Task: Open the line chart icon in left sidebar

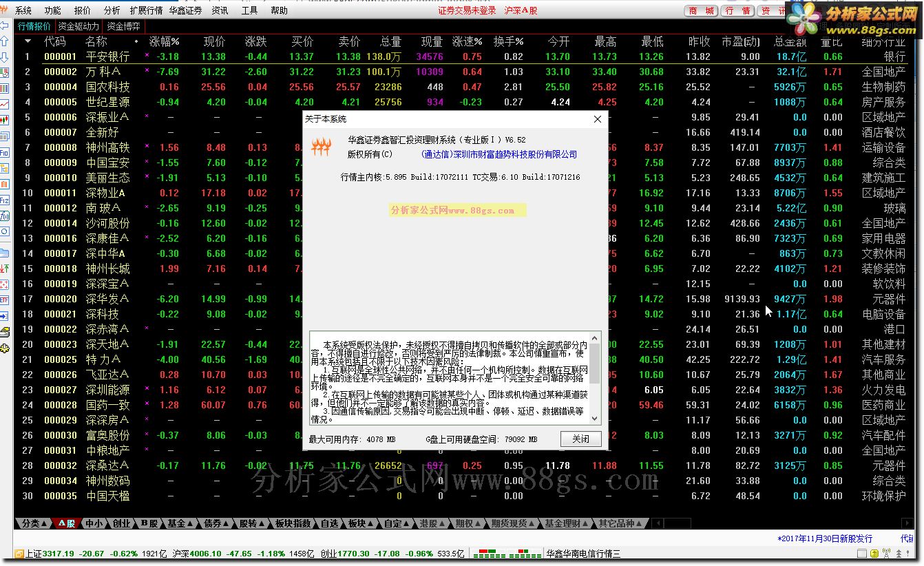Action: (x=5, y=105)
